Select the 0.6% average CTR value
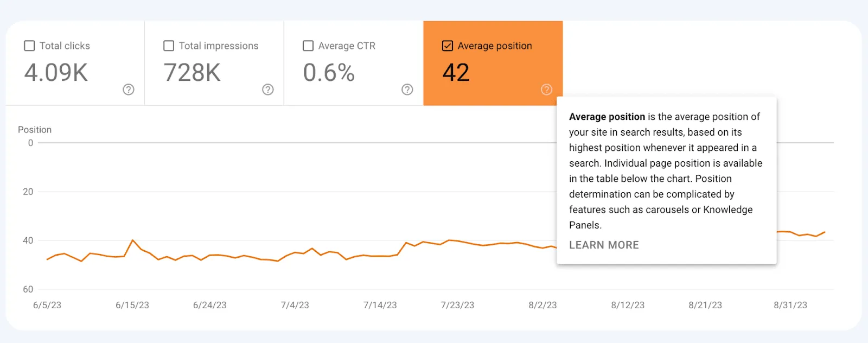This screenshot has height=343, width=868. tap(329, 73)
